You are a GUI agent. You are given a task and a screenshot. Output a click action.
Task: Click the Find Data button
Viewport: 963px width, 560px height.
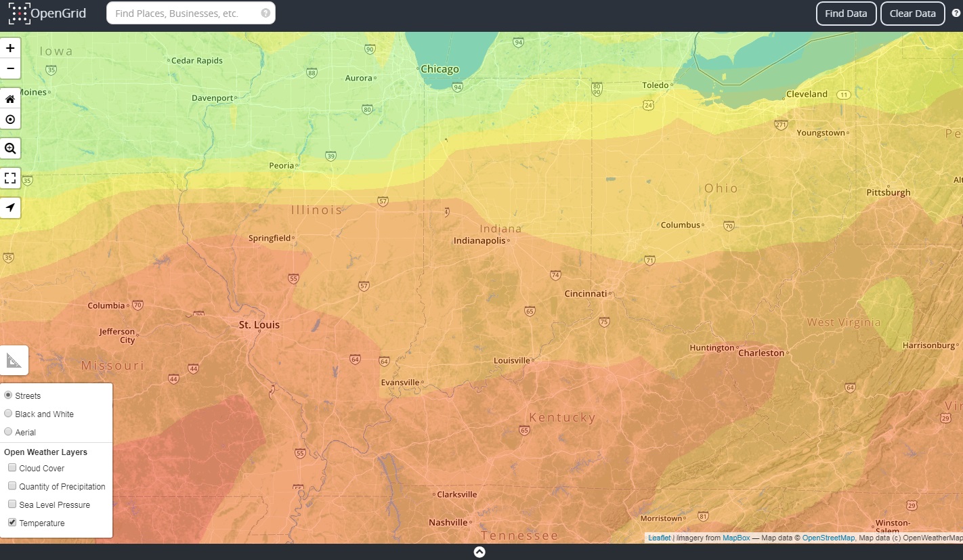[846, 14]
